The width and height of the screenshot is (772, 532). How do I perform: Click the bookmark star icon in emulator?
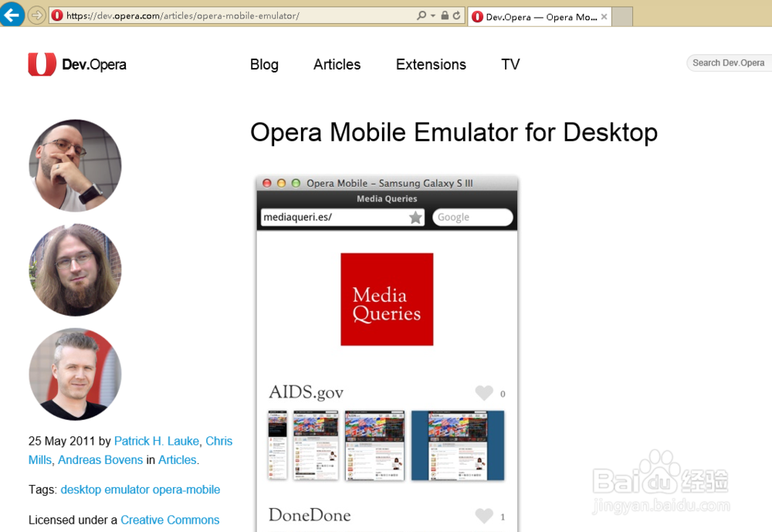(415, 217)
